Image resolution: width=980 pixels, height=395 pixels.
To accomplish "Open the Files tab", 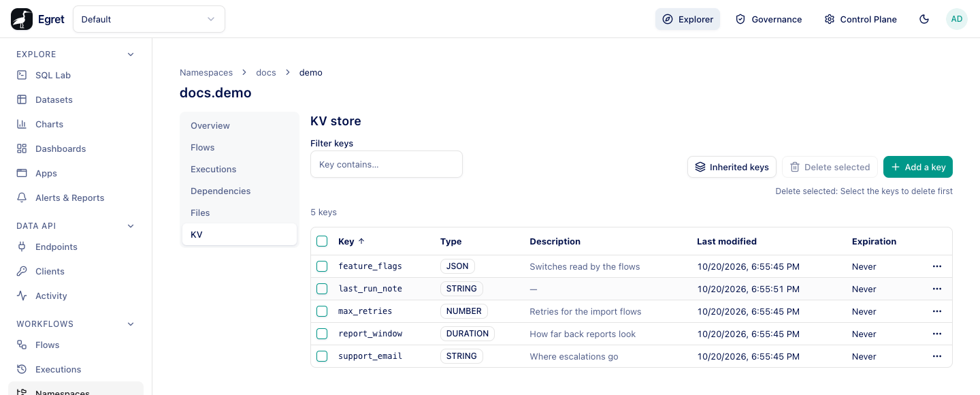I will [240, 212].
